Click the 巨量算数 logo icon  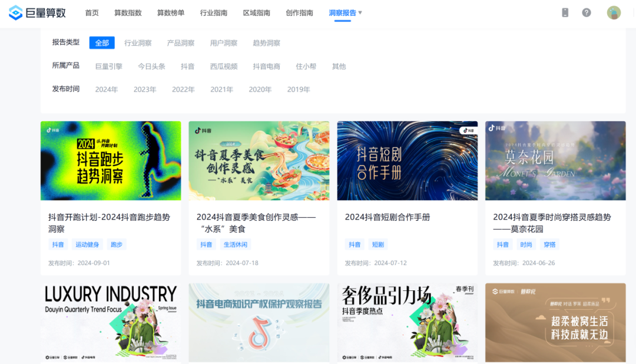pyautogui.click(x=15, y=12)
